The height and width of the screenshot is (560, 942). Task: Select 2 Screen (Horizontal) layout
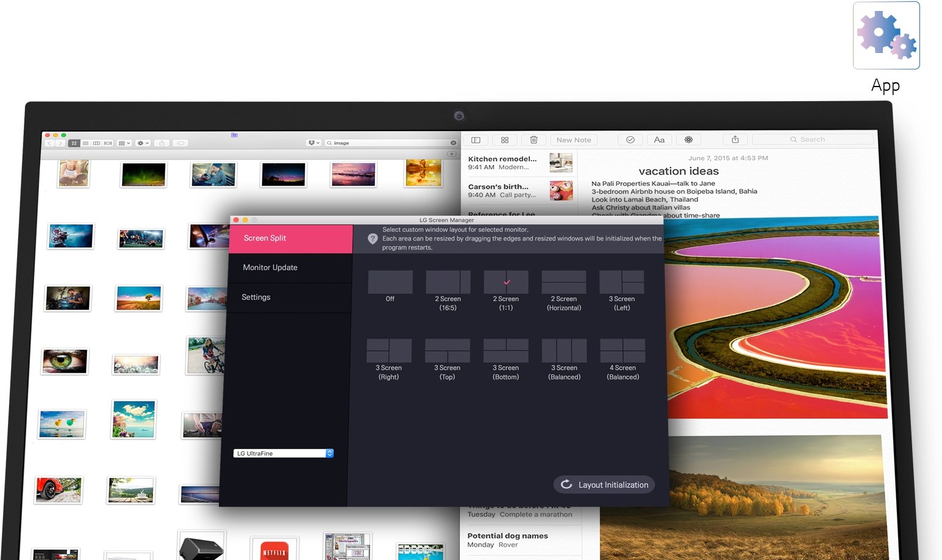click(x=564, y=282)
